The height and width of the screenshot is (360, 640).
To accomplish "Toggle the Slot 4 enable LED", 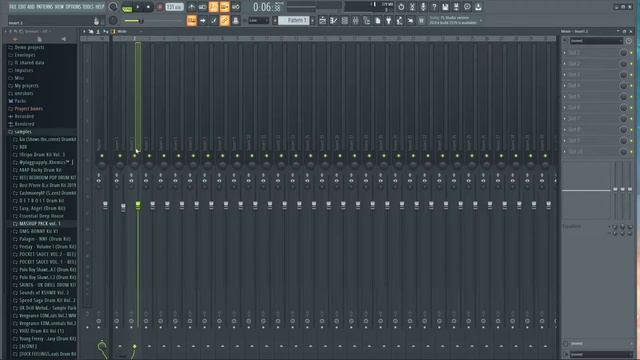I will [631, 86].
